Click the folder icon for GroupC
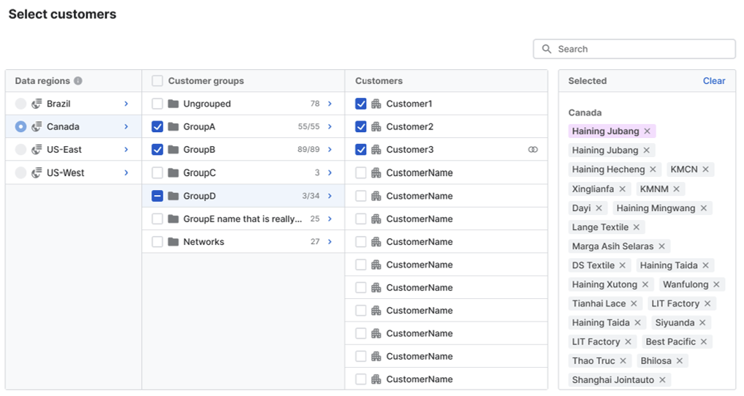 click(x=173, y=173)
